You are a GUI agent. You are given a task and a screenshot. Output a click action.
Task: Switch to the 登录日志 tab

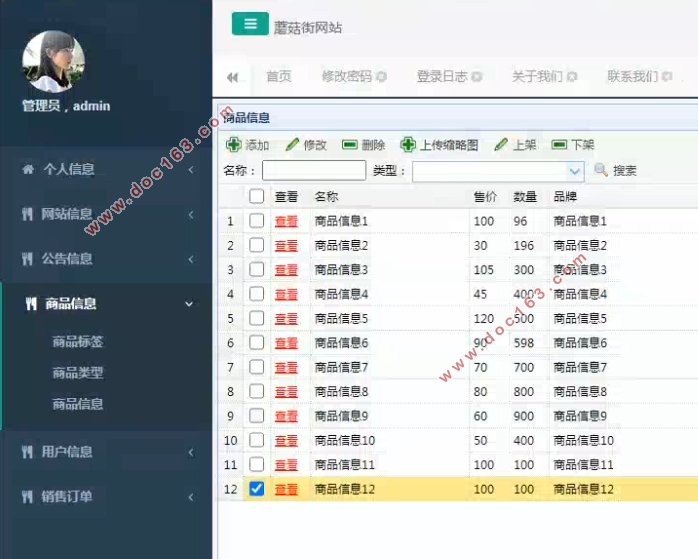point(442,77)
